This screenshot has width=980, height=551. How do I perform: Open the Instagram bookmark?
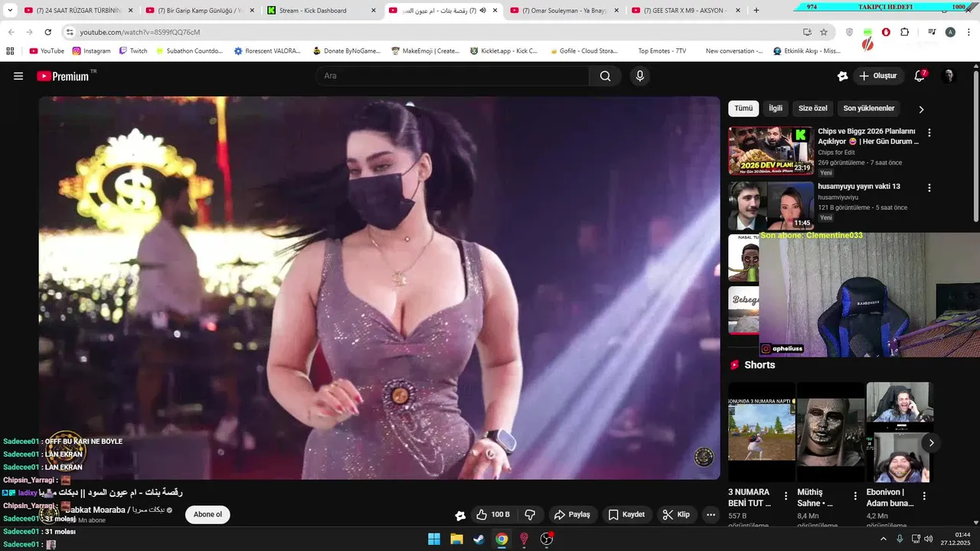tap(91, 51)
